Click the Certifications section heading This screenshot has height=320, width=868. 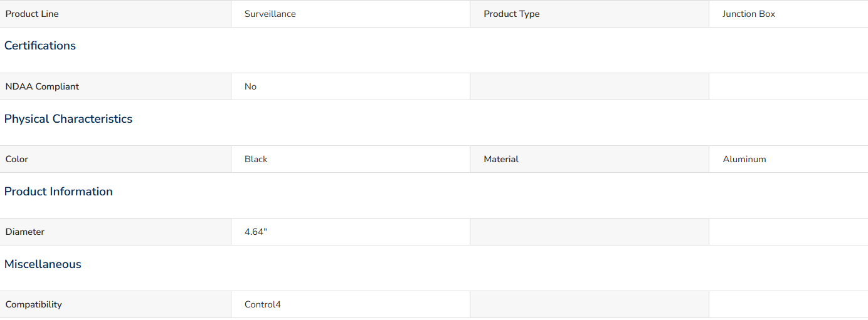click(x=40, y=46)
